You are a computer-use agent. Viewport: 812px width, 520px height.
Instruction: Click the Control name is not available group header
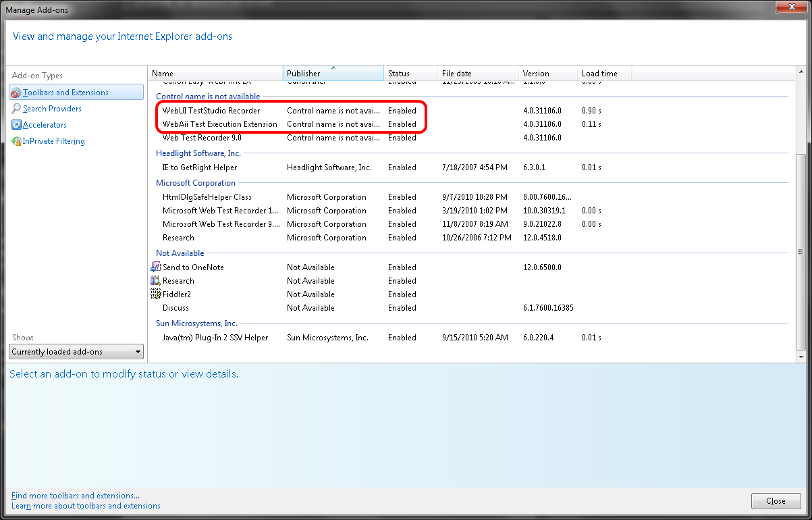pyautogui.click(x=208, y=97)
